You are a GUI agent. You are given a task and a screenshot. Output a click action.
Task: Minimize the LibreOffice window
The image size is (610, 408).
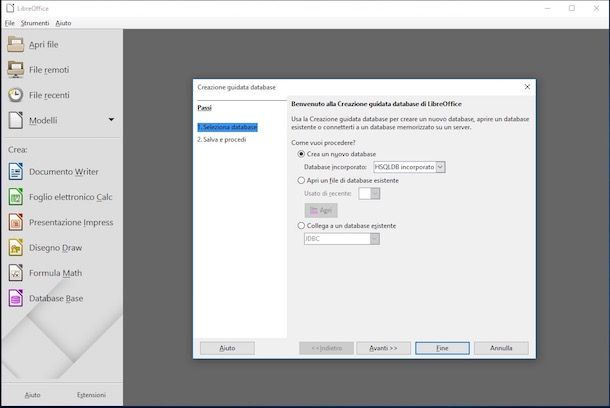pos(547,8)
